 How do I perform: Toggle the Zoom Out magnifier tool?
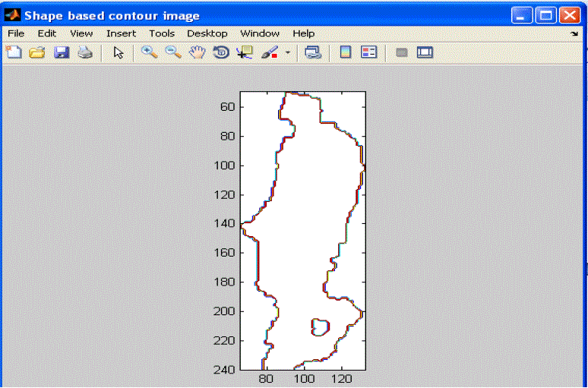[172, 52]
